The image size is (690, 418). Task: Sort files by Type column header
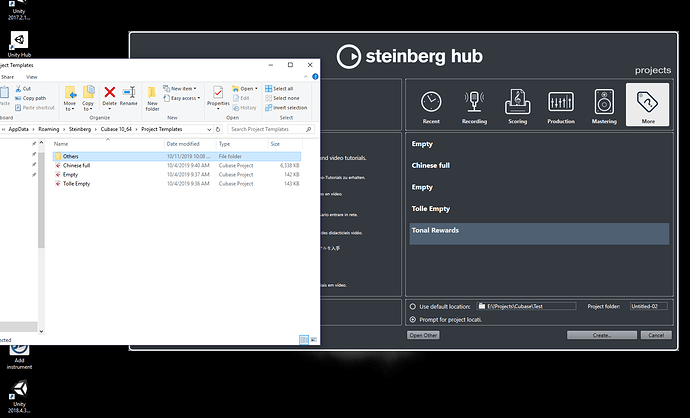242,144
